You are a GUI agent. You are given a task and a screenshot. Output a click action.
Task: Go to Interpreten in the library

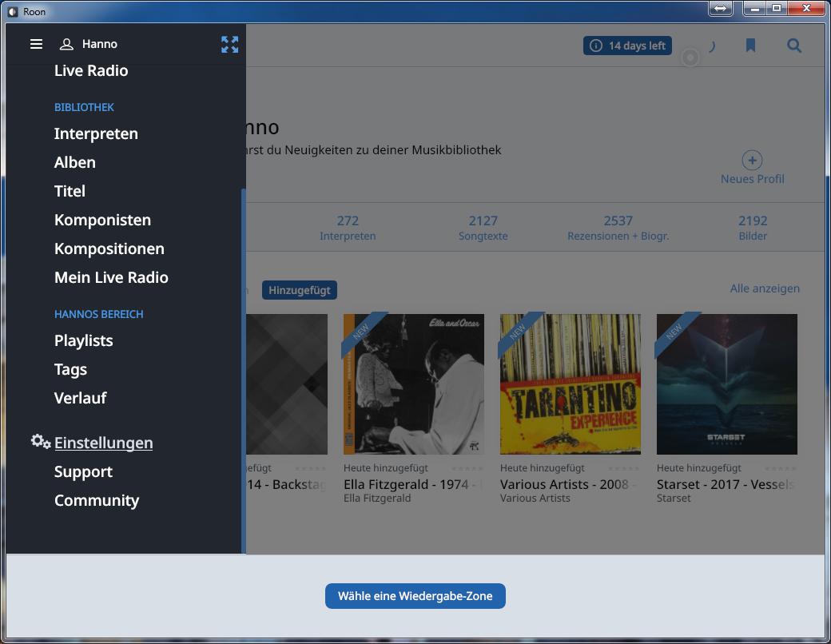coord(96,133)
